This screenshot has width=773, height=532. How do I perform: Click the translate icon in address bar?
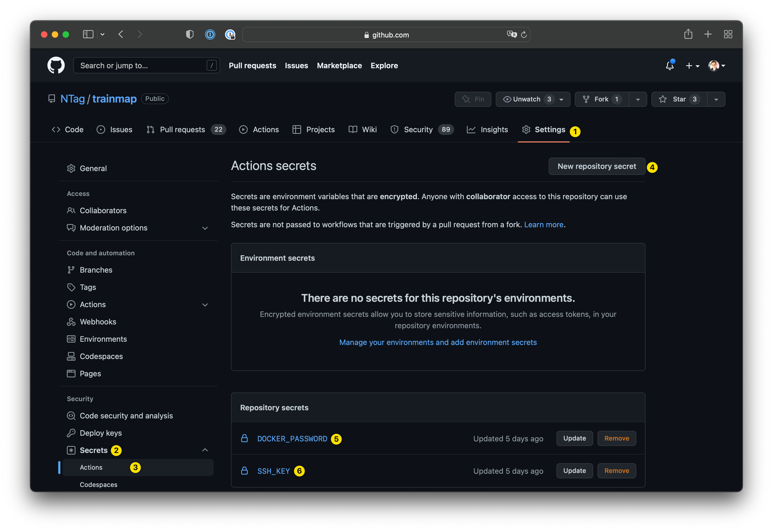tap(512, 34)
